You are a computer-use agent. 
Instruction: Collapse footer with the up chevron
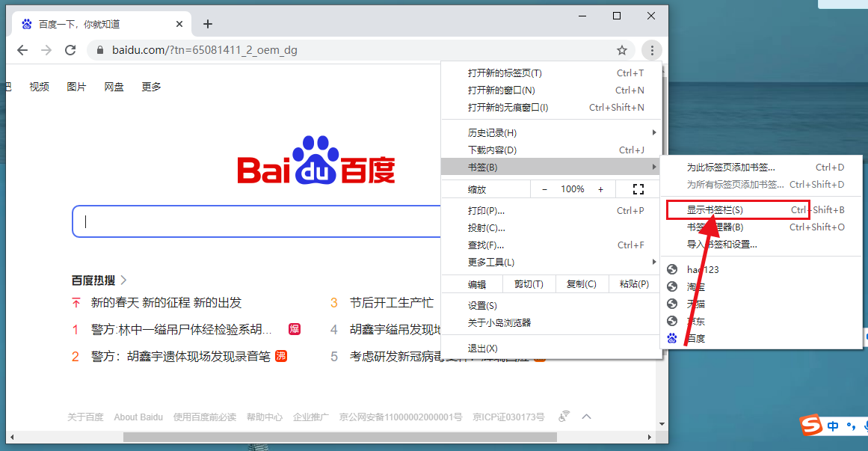pos(587,417)
